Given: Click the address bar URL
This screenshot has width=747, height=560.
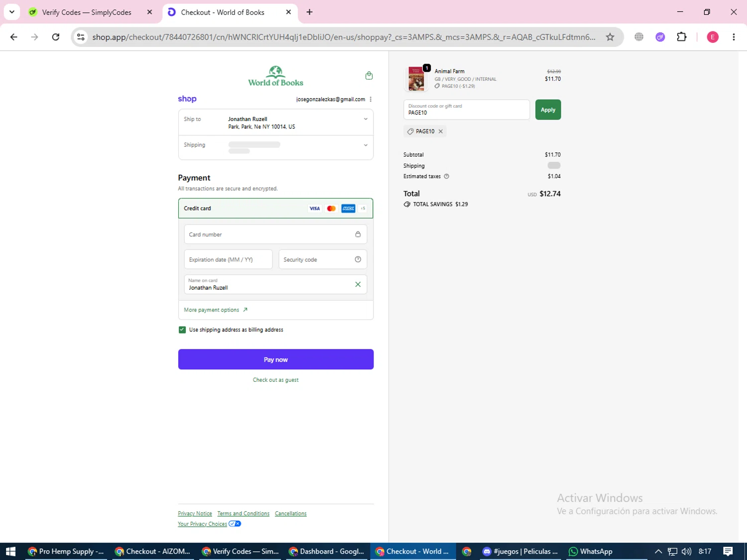Looking at the screenshot, I should click(x=344, y=37).
